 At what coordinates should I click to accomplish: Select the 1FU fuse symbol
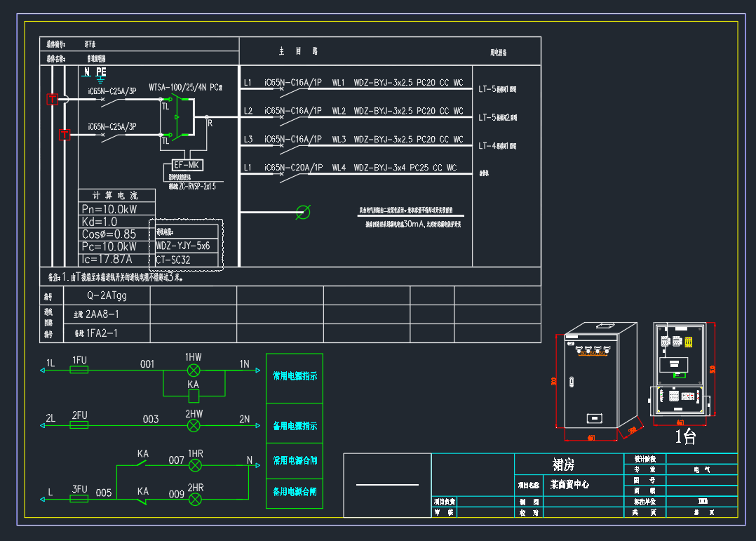(x=80, y=370)
